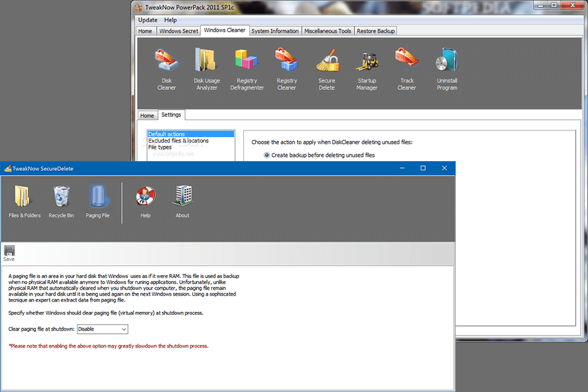Maximize the SecureDelete window
The height and width of the screenshot is (392, 588).
pyautogui.click(x=423, y=168)
